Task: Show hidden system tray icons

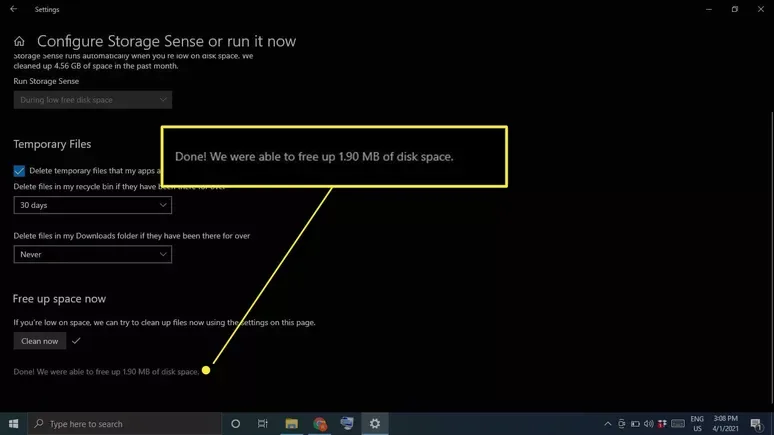Action: (x=608, y=424)
